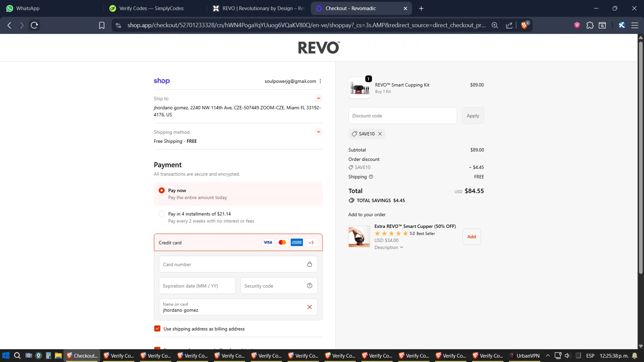Open taskbar search

tap(17, 356)
